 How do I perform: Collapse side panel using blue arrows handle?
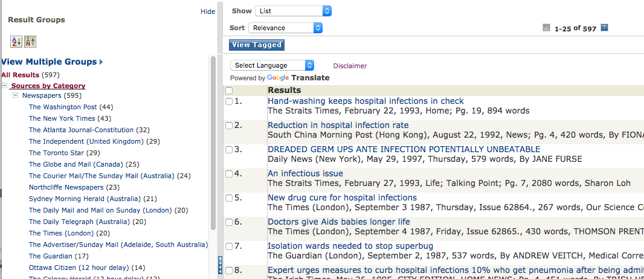[x=220, y=265]
